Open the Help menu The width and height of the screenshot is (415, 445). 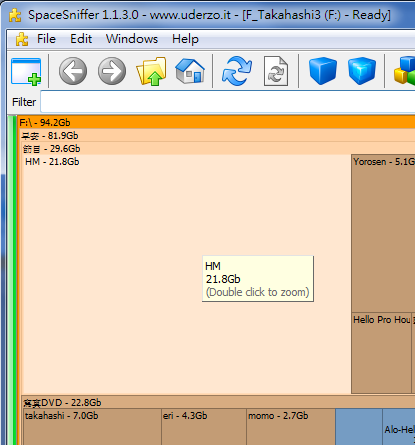point(185,39)
